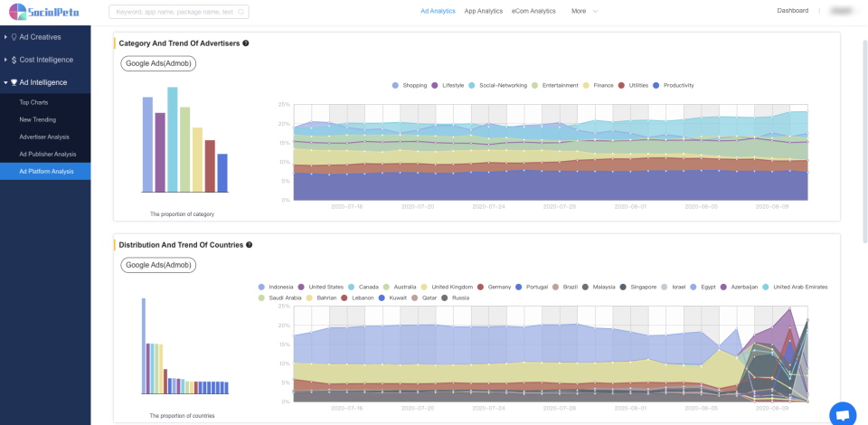Toggle Finance legend series
This screenshot has width=868, height=425.
pyautogui.click(x=598, y=85)
